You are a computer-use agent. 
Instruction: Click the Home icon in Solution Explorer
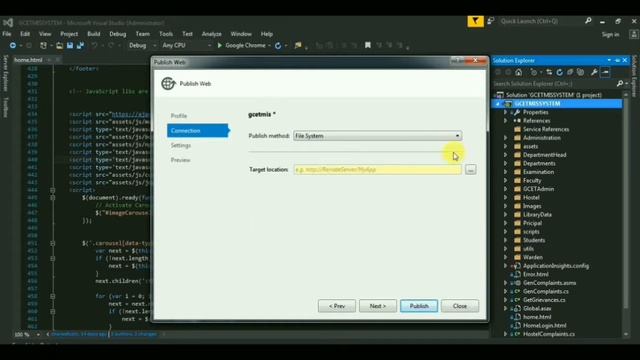[518, 72]
